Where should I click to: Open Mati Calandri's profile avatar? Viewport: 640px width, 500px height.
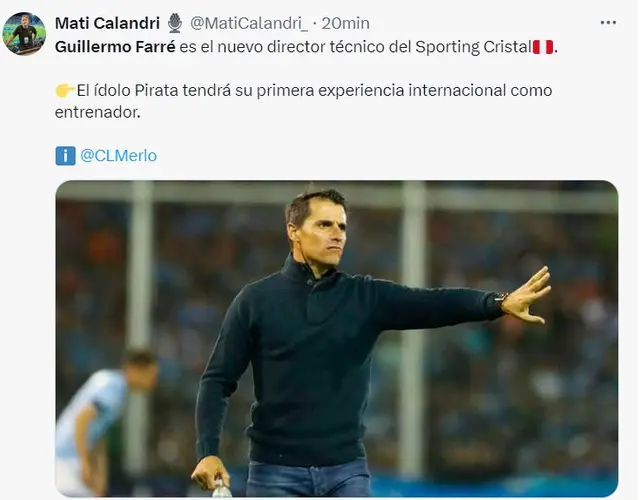click(x=25, y=33)
